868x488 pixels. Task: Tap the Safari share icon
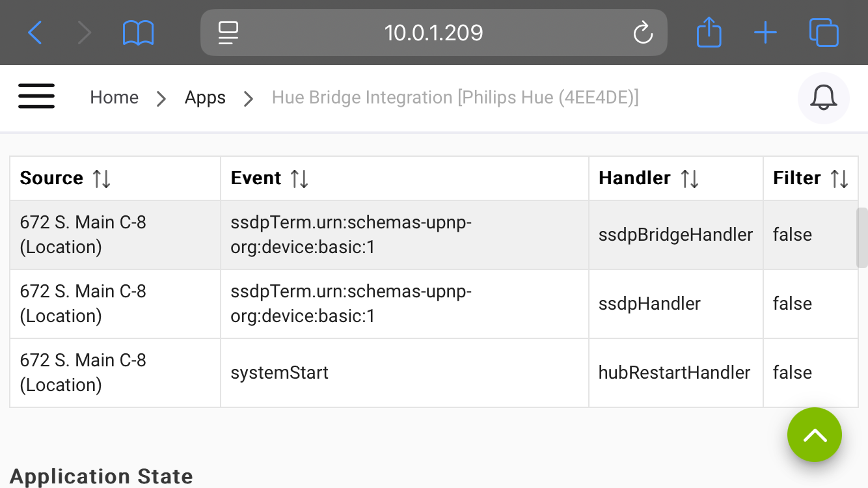coord(709,33)
